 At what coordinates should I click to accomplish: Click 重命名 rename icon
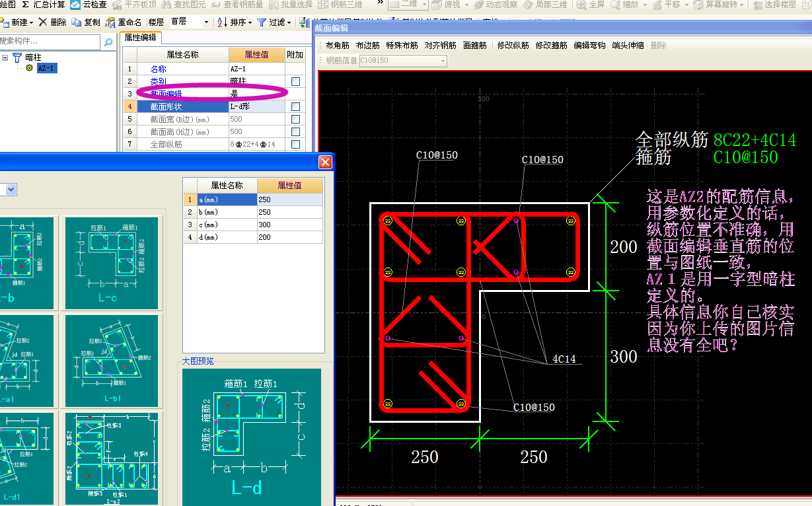pyautogui.click(x=110, y=22)
